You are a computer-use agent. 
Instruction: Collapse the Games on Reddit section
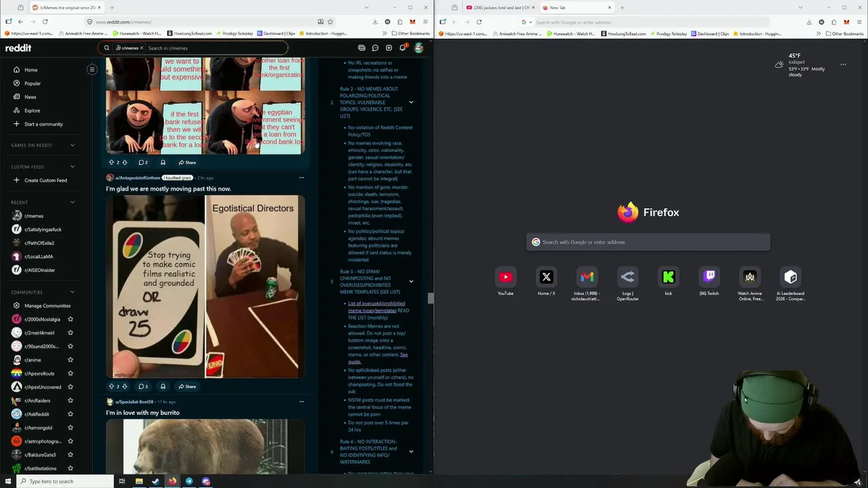pos(73,145)
